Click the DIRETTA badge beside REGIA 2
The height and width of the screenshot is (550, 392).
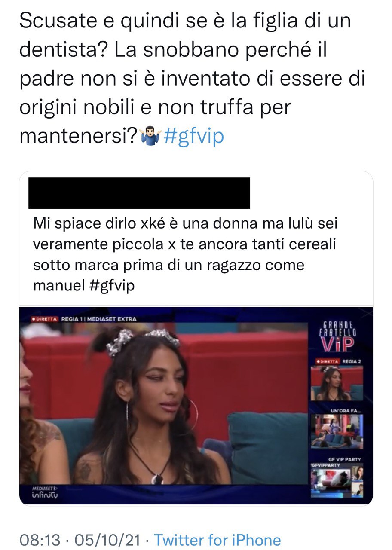[x=327, y=361]
